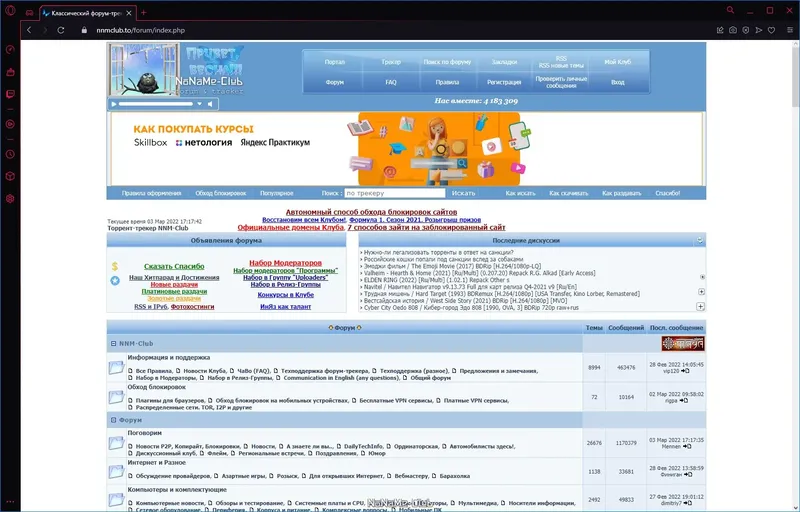Open Settings gear icon in sidebar
Viewport: 800px width, 512px height.
click(x=10, y=199)
